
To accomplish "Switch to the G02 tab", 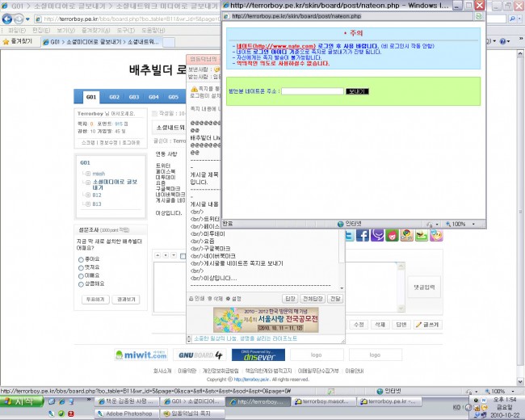I will coord(114,97).
